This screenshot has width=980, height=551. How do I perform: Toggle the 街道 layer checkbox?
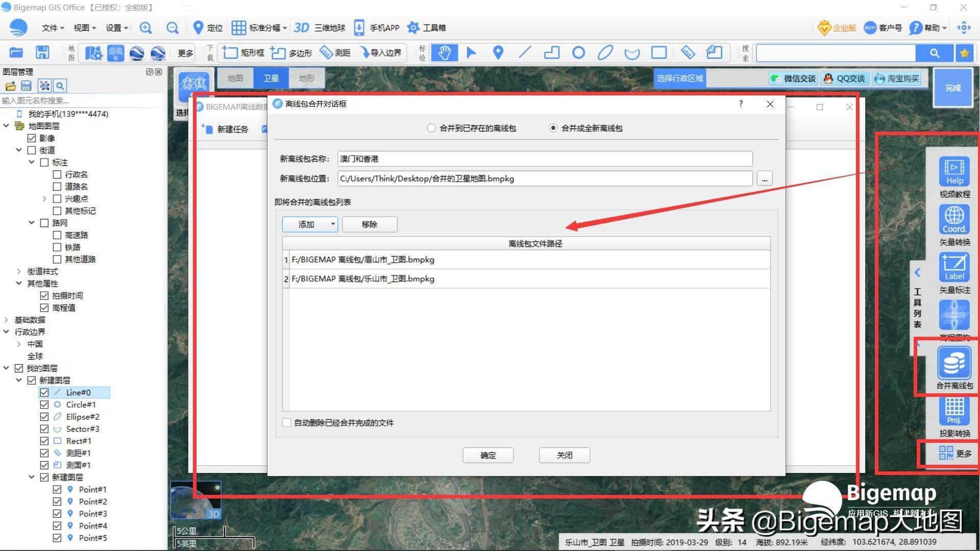click(32, 150)
